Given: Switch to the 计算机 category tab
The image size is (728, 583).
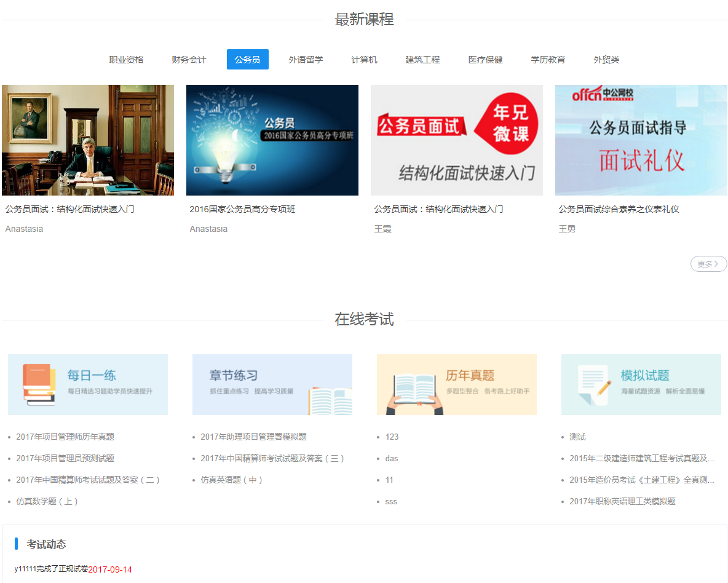Looking at the screenshot, I should 364,60.
